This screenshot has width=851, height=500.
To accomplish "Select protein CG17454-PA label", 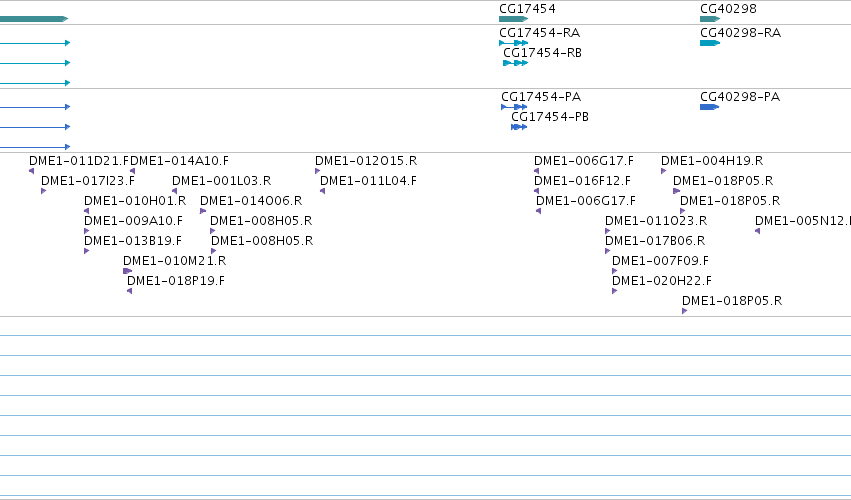I will tap(541, 97).
